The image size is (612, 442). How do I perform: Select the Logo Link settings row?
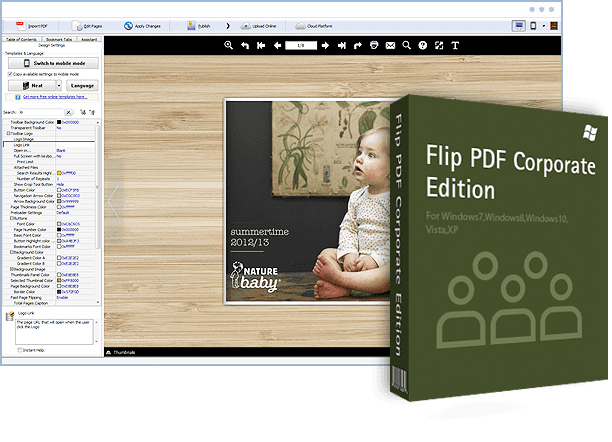point(49,145)
